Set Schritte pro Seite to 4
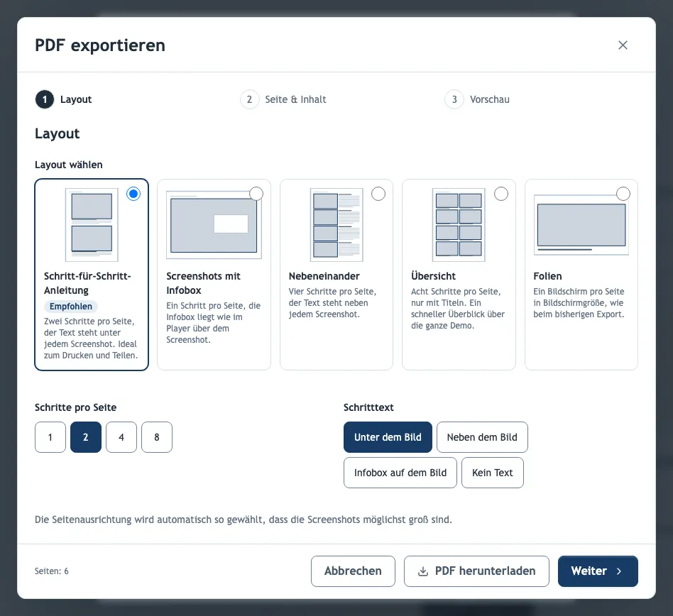The width and height of the screenshot is (673, 616). pos(121,437)
